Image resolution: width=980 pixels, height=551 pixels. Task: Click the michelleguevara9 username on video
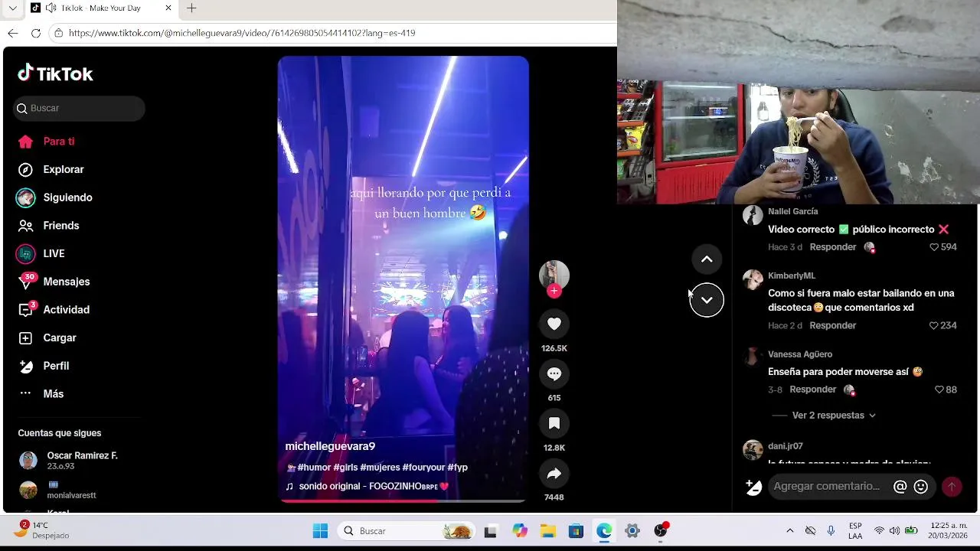[330, 446]
